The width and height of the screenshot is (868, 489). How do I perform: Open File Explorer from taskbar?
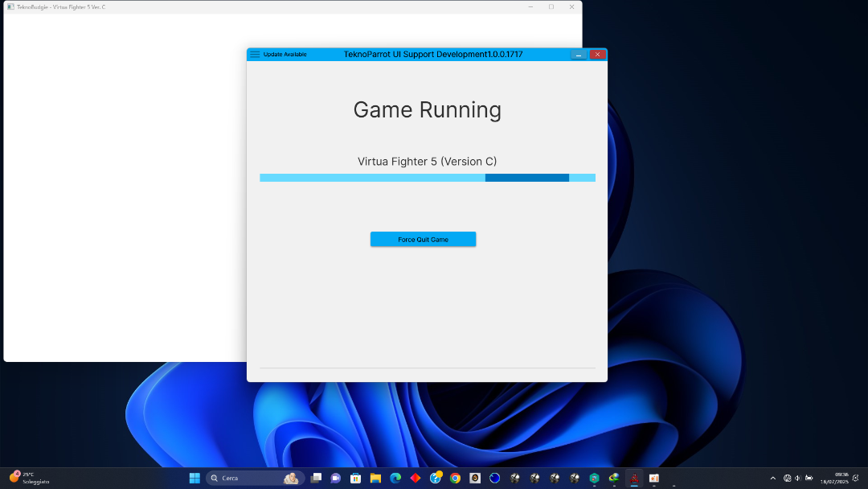coord(375,478)
